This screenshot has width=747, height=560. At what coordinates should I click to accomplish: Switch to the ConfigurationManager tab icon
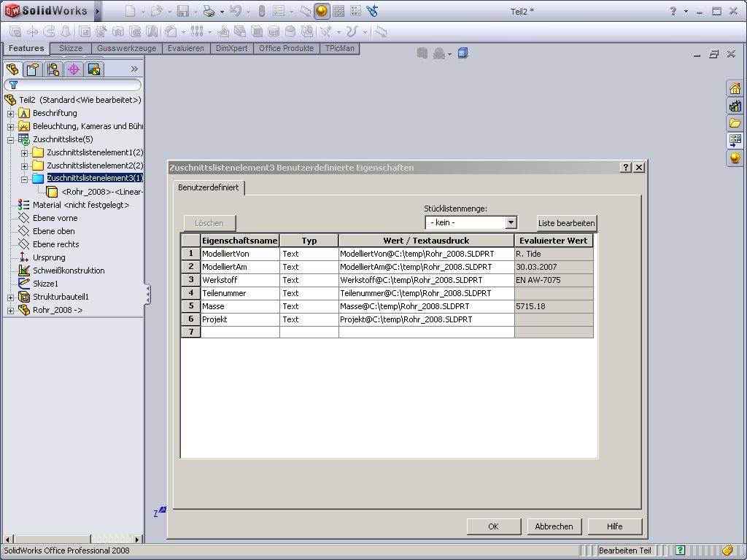tap(53, 69)
